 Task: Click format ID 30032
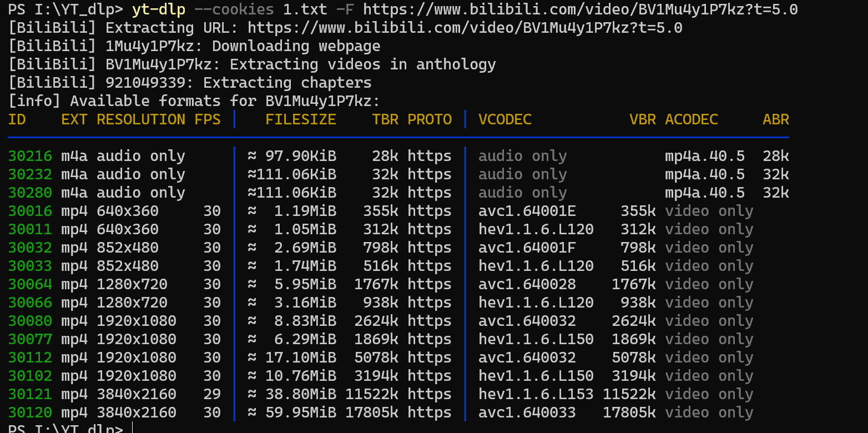(30, 248)
